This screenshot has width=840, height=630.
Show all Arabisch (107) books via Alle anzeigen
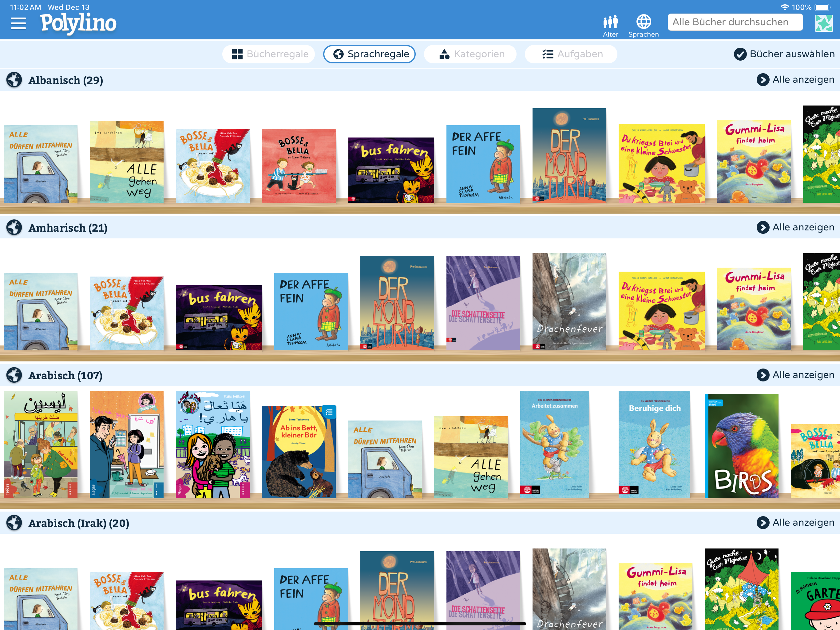click(x=795, y=375)
